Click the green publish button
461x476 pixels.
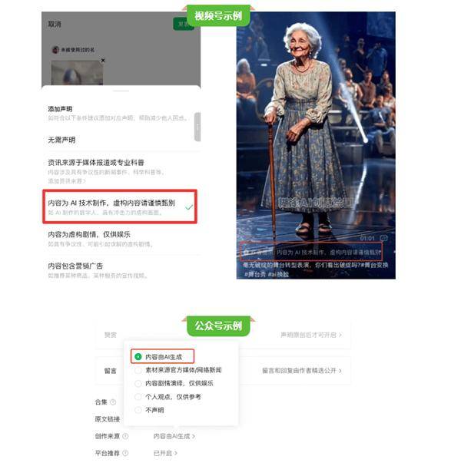(x=183, y=24)
